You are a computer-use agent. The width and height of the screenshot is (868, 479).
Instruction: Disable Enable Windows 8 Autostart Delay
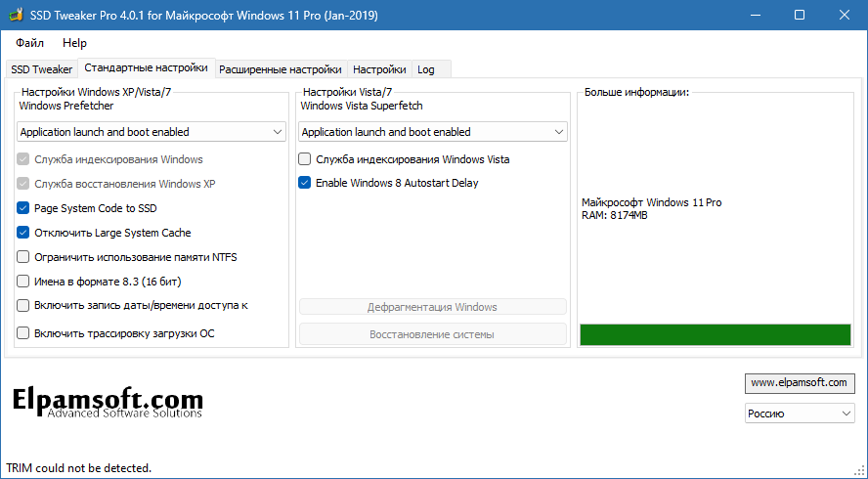304,183
